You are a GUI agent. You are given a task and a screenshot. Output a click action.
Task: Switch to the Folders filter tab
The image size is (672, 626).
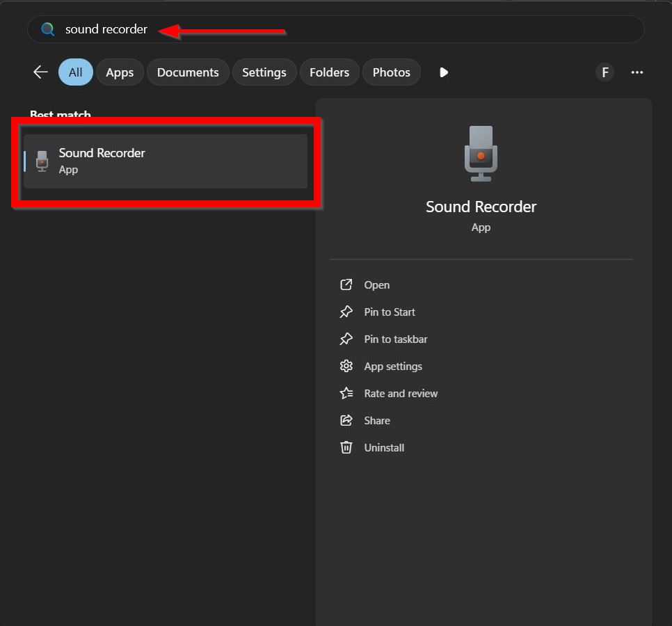tap(329, 72)
